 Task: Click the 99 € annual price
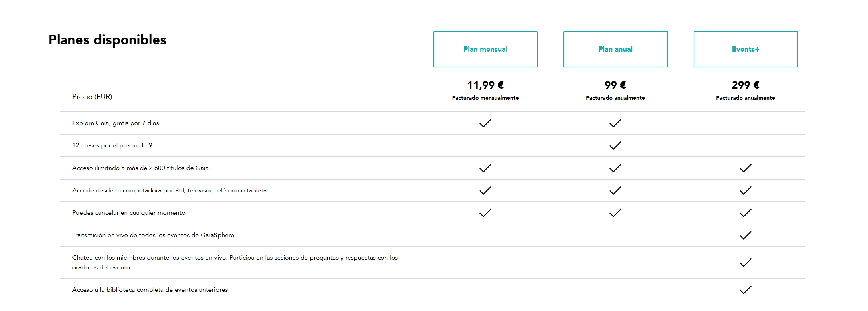(615, 85)
